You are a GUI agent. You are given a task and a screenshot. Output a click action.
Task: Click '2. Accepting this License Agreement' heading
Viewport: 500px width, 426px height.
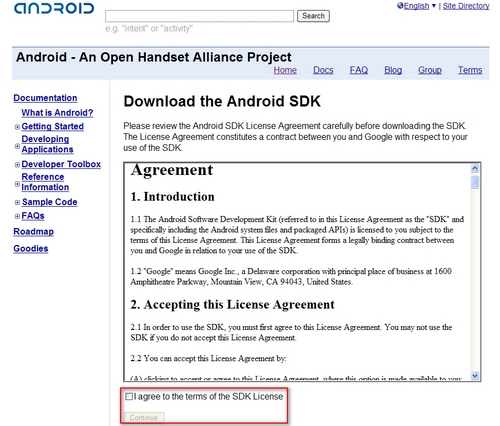tap(232, 305)
